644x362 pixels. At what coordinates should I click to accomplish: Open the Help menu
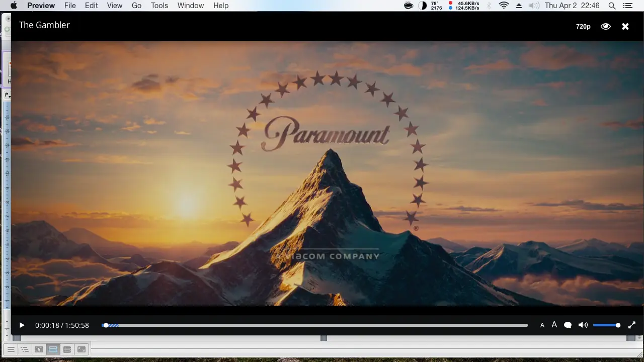[221, 6]
